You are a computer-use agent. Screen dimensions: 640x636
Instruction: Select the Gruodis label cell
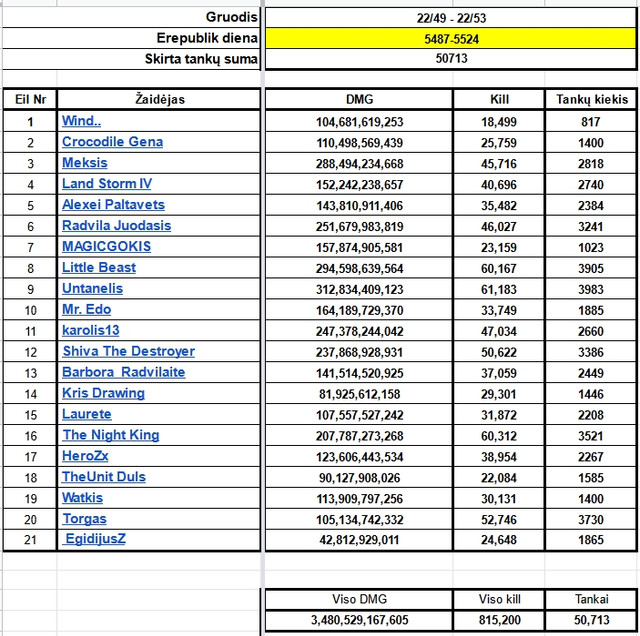click(x=131, y=17)
